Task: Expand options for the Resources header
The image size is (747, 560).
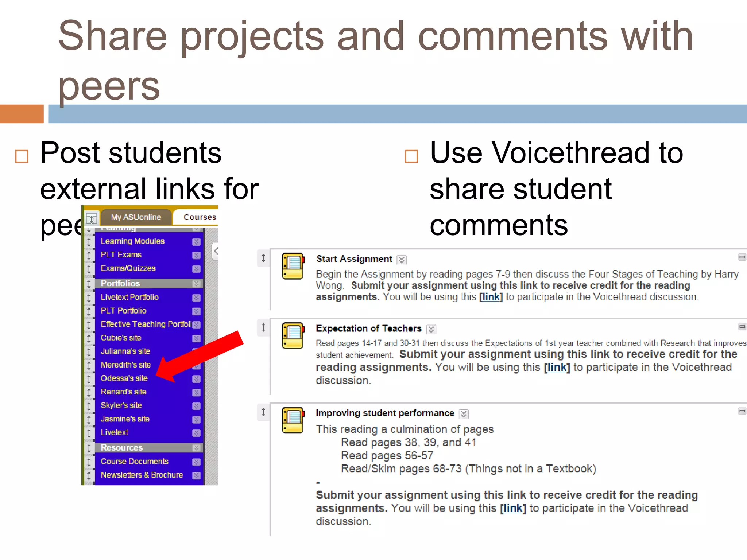Action: (x=196, y=448)
